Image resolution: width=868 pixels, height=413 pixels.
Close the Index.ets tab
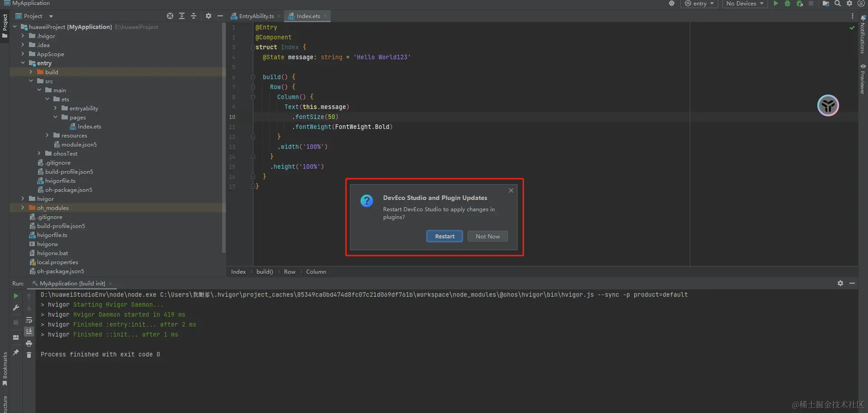(x=325, y=16)
